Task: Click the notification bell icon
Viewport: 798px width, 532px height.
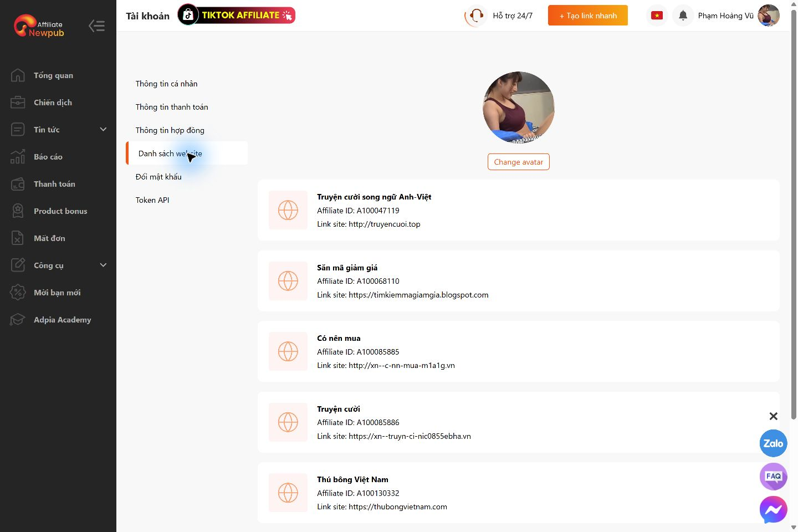Action: [x=683, y=16]
